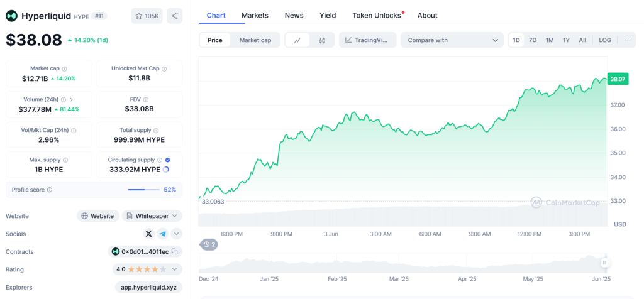
Task: Set chart range to 1Y
Action: [x=567, y=40]
